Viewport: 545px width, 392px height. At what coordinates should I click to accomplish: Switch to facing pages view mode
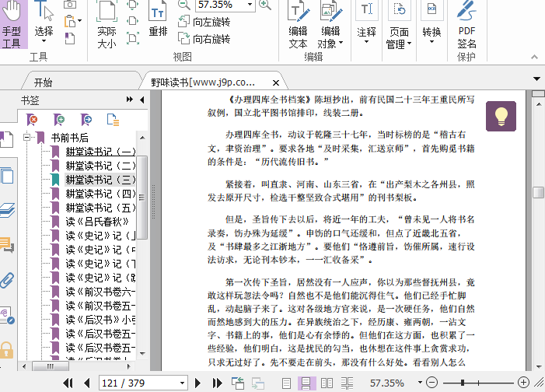(x=327, y=383)
